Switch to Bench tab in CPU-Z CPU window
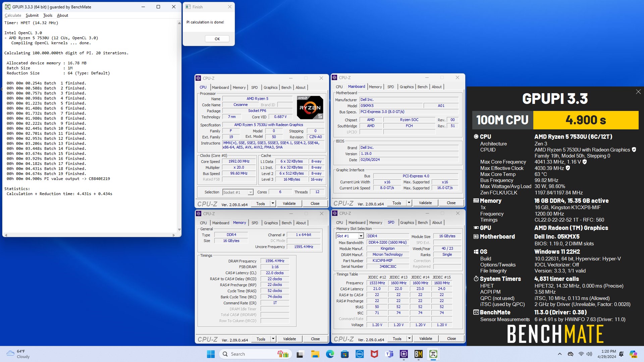Screen dimensions: 644x362 pyautogui.click(x=286, y=87)
